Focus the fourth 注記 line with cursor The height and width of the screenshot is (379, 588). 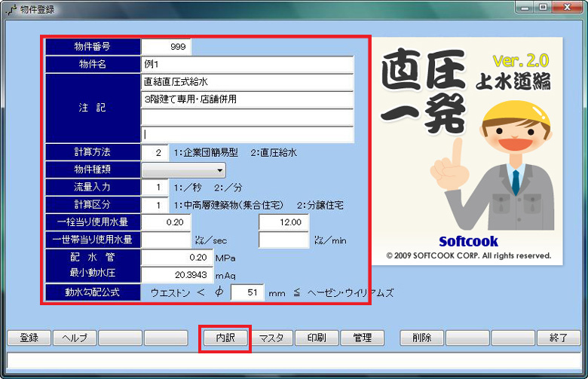coord(247,135)
